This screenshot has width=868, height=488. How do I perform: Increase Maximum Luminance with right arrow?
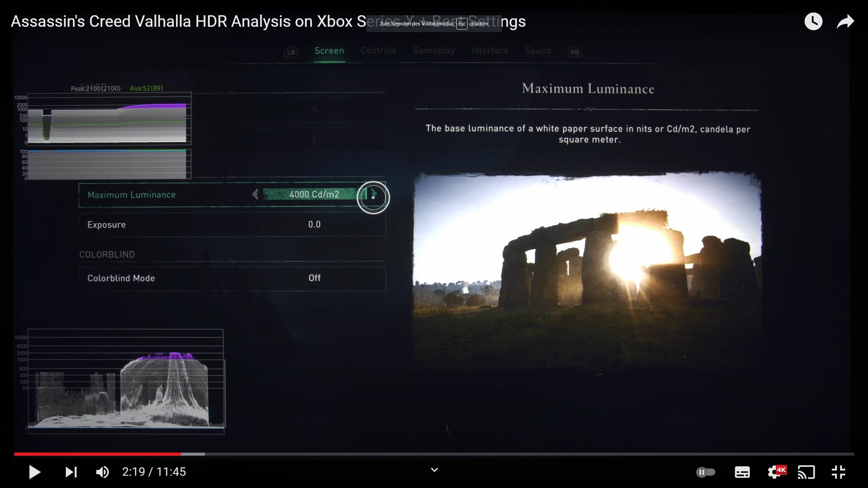point(374,195)
